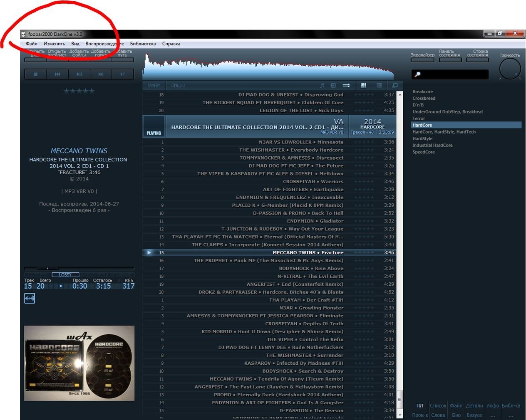Switch to the Слова tab
526x420 pixels.
(438, 415)
